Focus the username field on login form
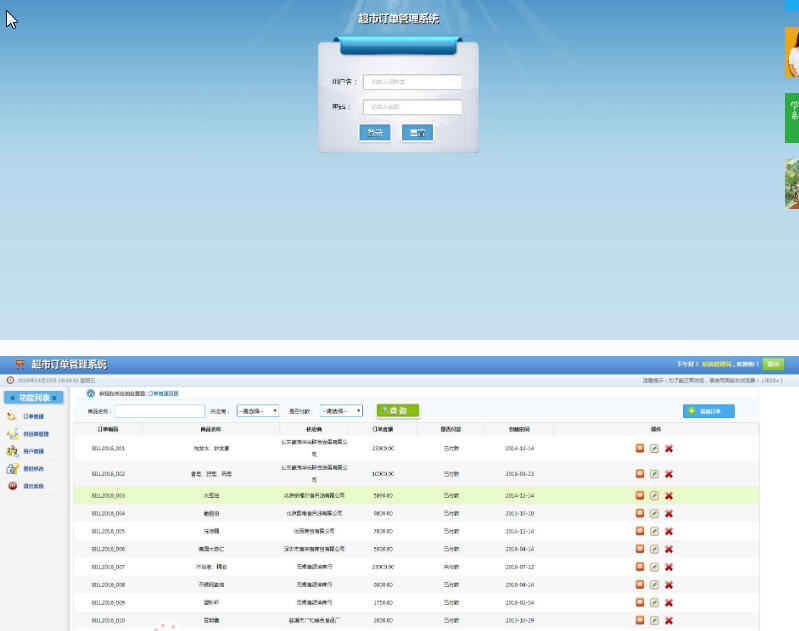 pos(413,82)
